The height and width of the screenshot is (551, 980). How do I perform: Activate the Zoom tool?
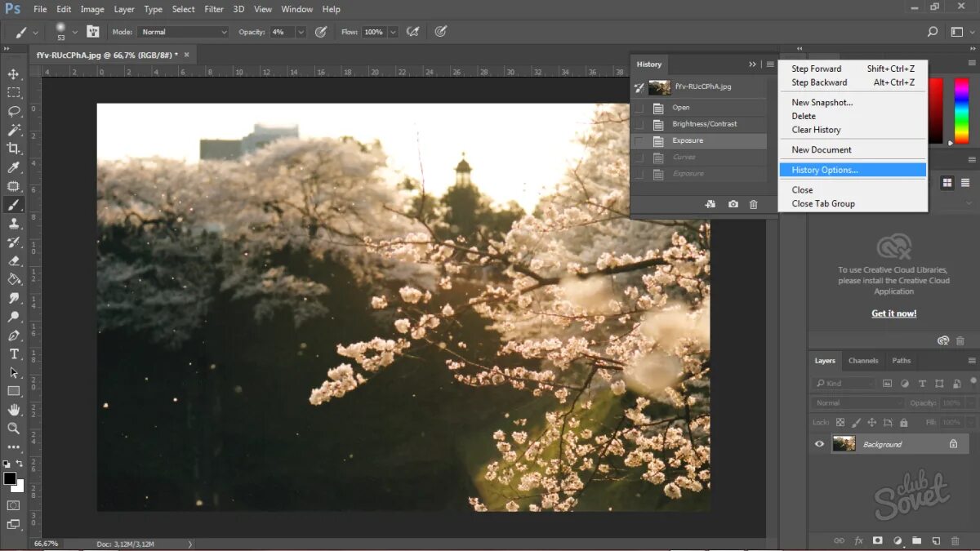[x=14, y=428]
